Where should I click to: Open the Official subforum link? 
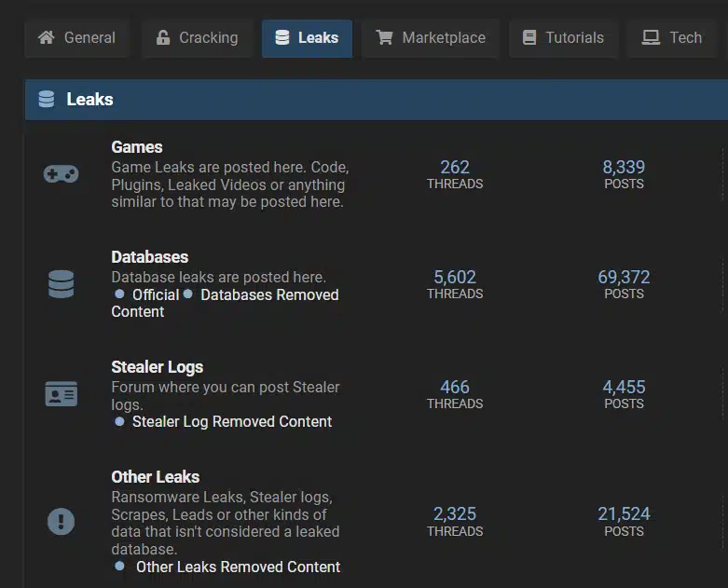tap(156, 295)
